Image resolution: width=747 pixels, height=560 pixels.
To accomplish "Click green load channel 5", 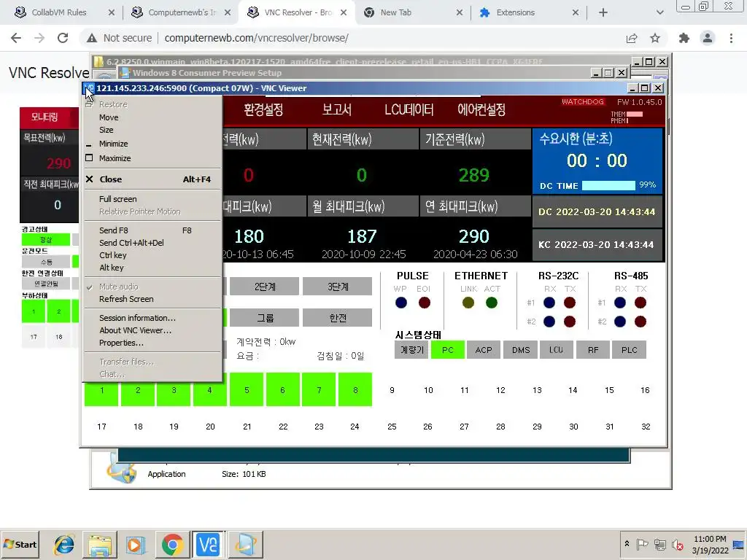I will point(247,389).
